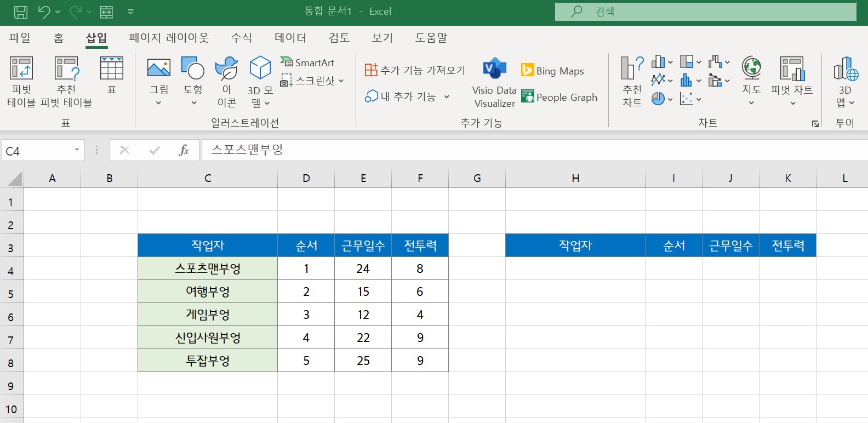Expand the scatter chart dropdown arrow

[699, 99]
